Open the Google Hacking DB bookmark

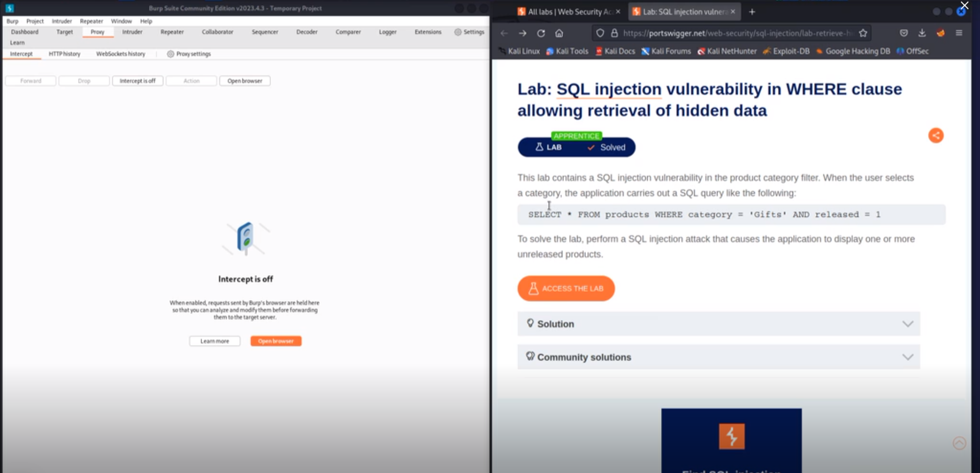(x=853, y=51)
